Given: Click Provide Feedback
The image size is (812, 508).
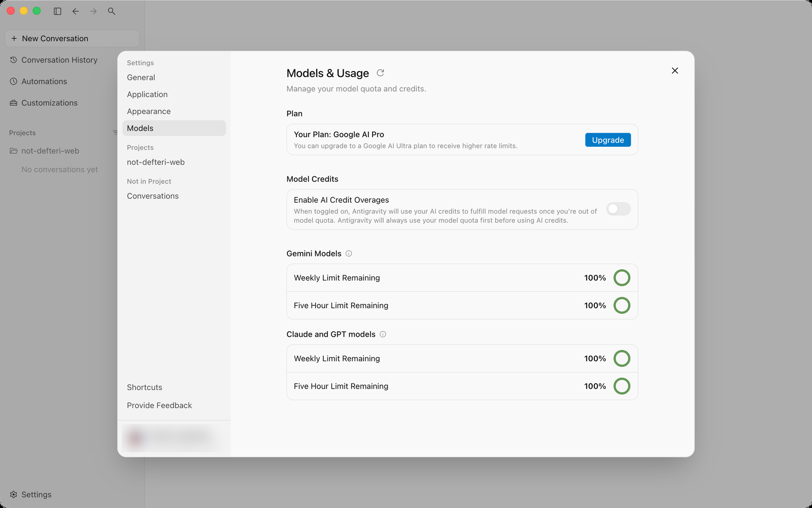Looking at the screenshot, I should pos(159,405).
